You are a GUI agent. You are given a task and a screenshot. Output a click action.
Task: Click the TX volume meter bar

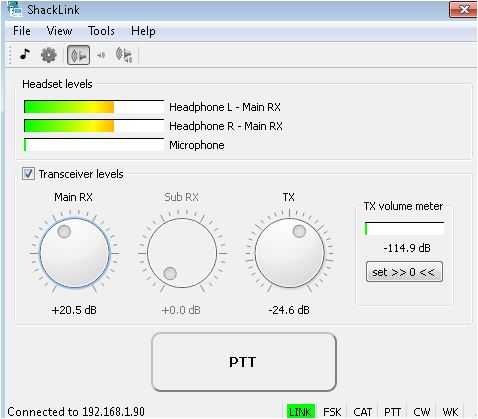tap(405, 229)
